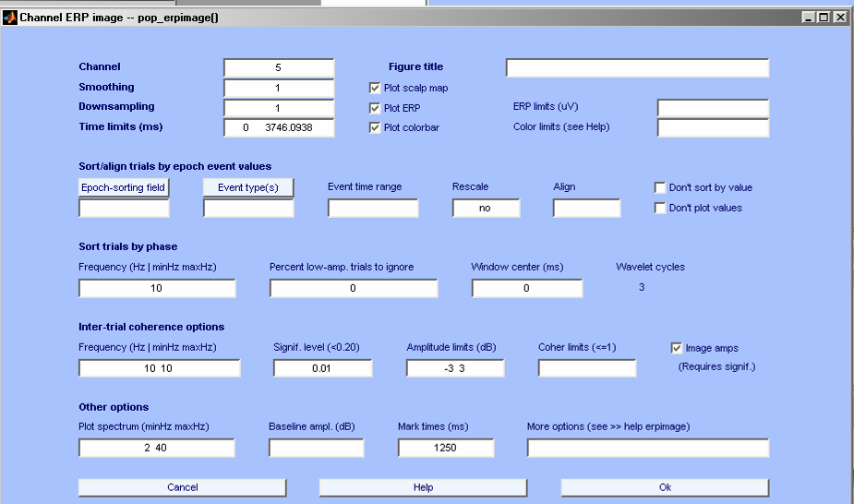854x504 pixels.
Task: Click the Mark times (ms) field
Action: point(446,448)
